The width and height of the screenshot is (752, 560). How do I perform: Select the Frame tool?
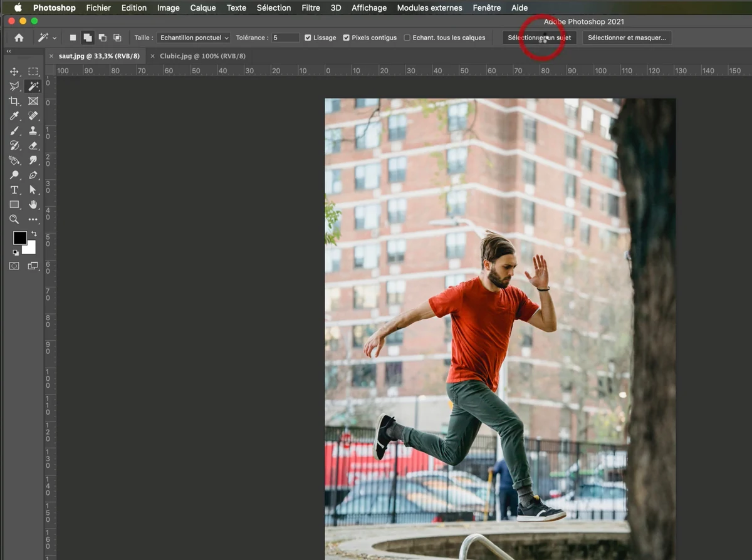click(x=33, y=101)
